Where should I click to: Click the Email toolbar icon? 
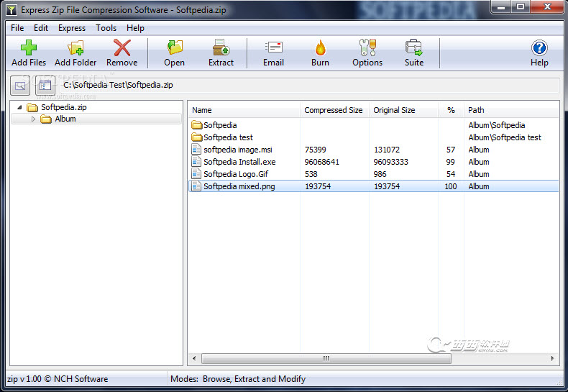pos(273,47)
